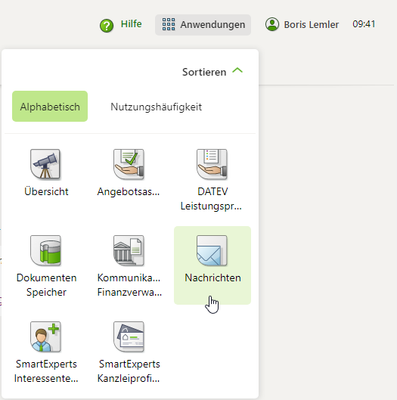The image size is (397, 400).
Task: Click the Sortieren label
Action: coord(204,72)
